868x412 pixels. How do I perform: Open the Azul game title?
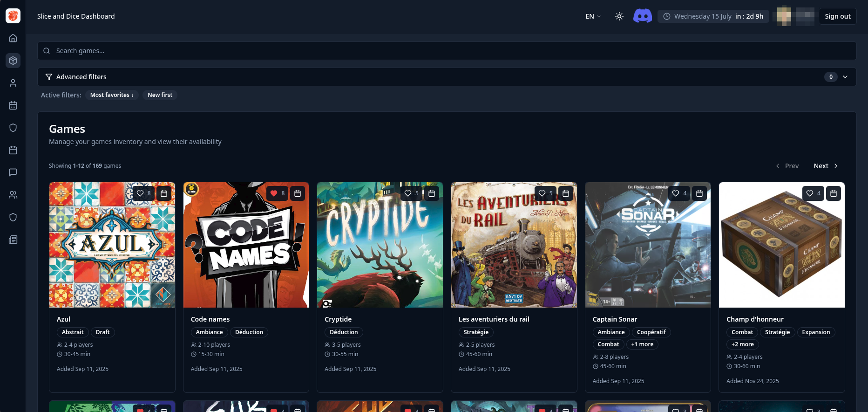coord(63,319)
